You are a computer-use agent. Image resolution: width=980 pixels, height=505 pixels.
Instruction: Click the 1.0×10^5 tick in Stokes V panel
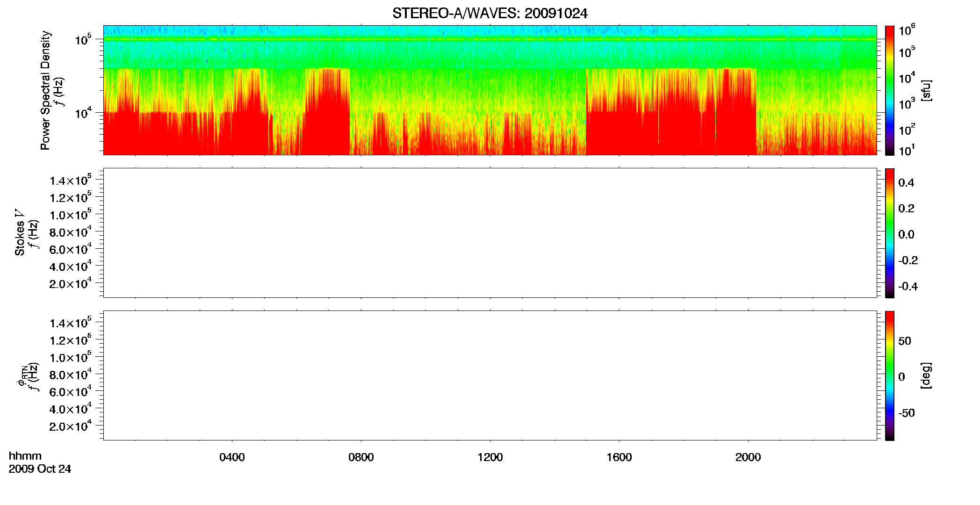coord(71,214)
